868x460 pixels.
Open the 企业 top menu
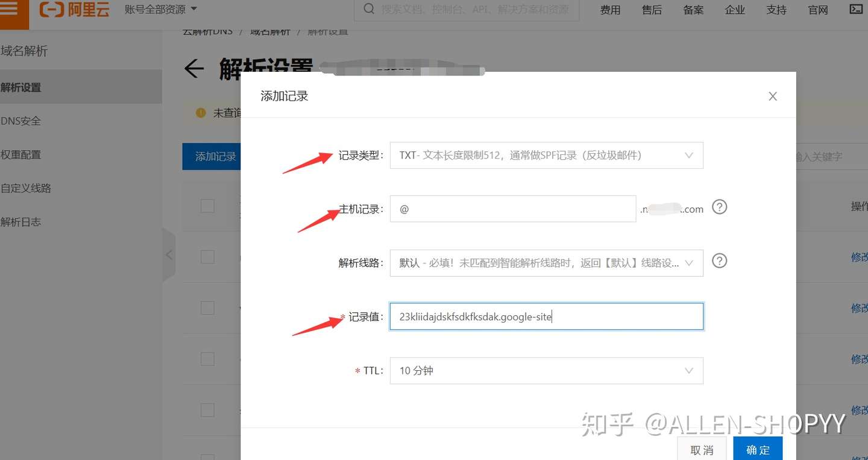pyautogui.click(x=735, y=10)
